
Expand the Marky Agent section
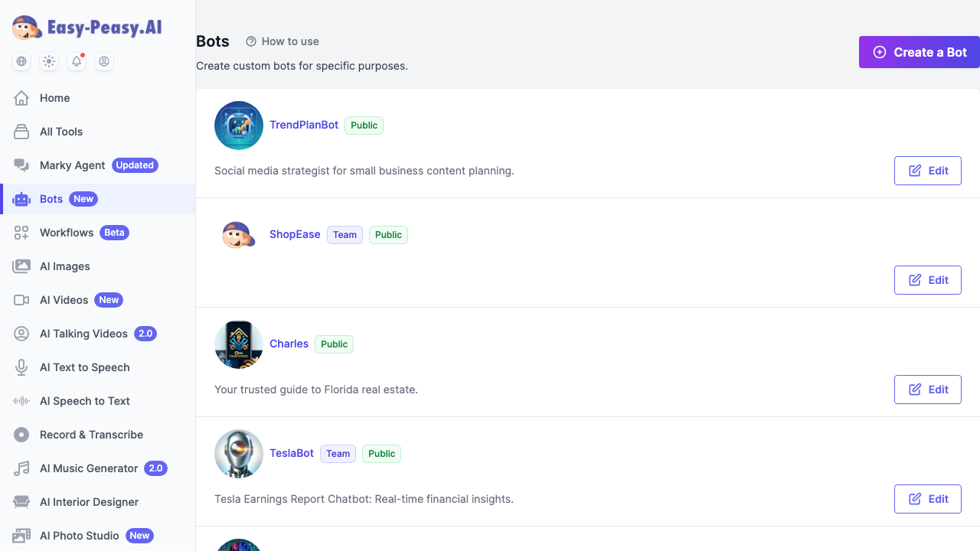click(71, 165)
